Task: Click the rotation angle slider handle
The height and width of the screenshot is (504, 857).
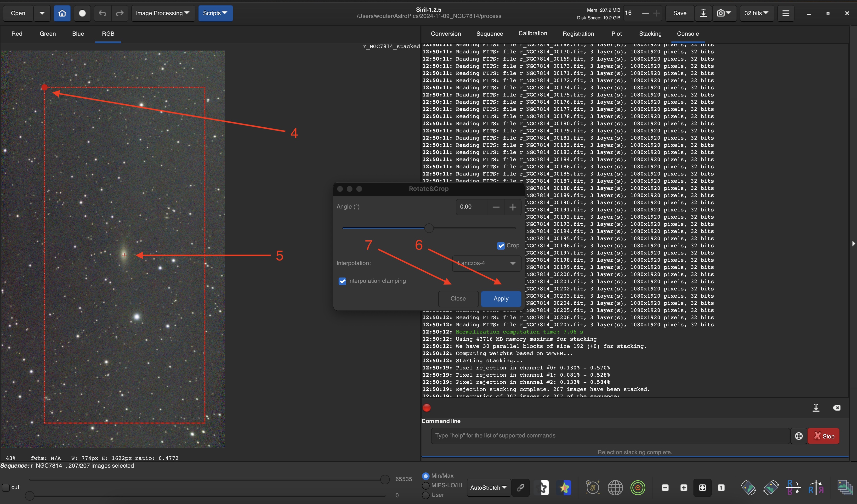Action: (429, 228)
